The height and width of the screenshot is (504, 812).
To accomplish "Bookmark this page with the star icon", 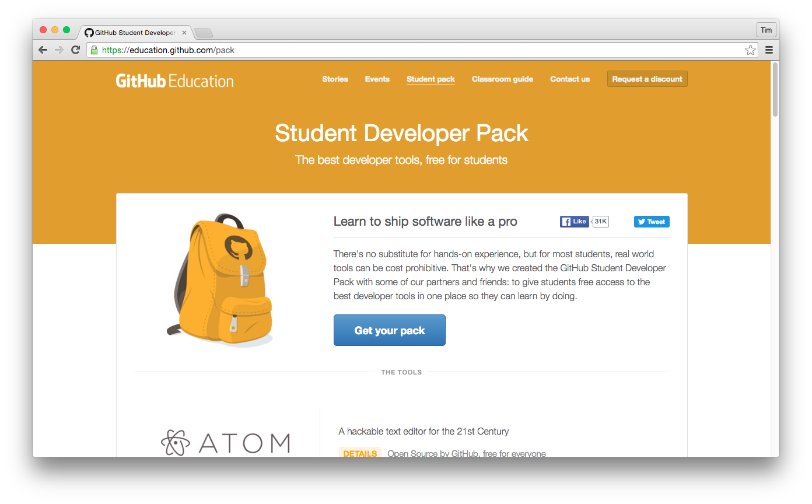I will [x=750, y=50].
